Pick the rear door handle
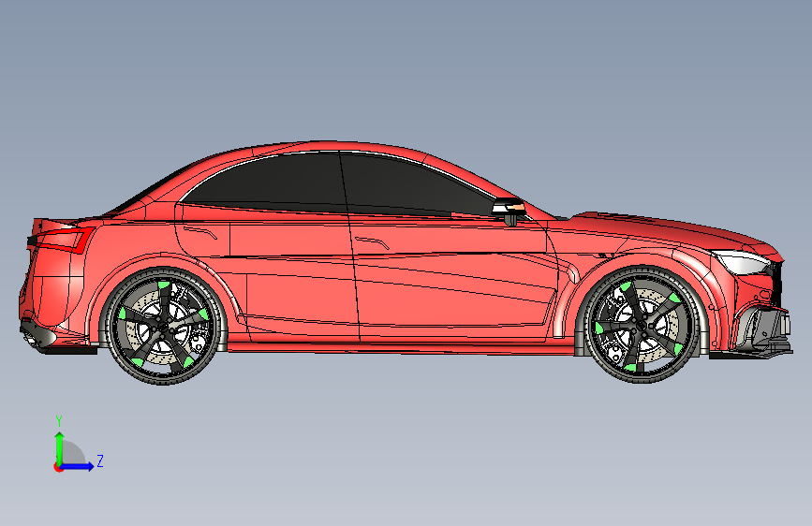 201,232
